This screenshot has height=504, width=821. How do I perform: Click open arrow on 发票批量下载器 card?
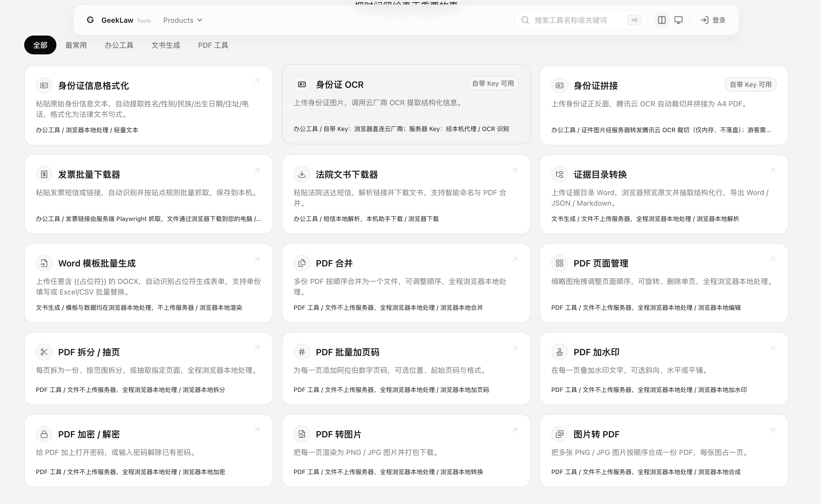[257, 170]
